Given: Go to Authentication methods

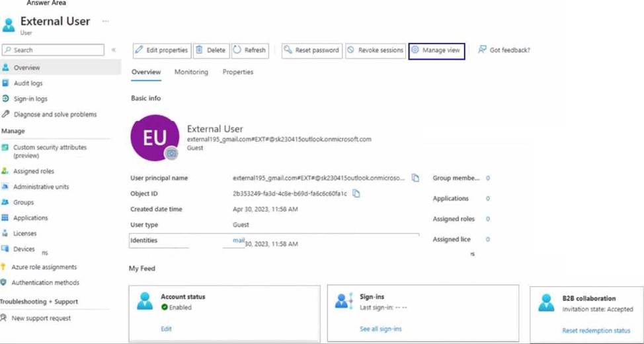Looking at the screenshot, I should pyautogui.click(x=46, y=282).
